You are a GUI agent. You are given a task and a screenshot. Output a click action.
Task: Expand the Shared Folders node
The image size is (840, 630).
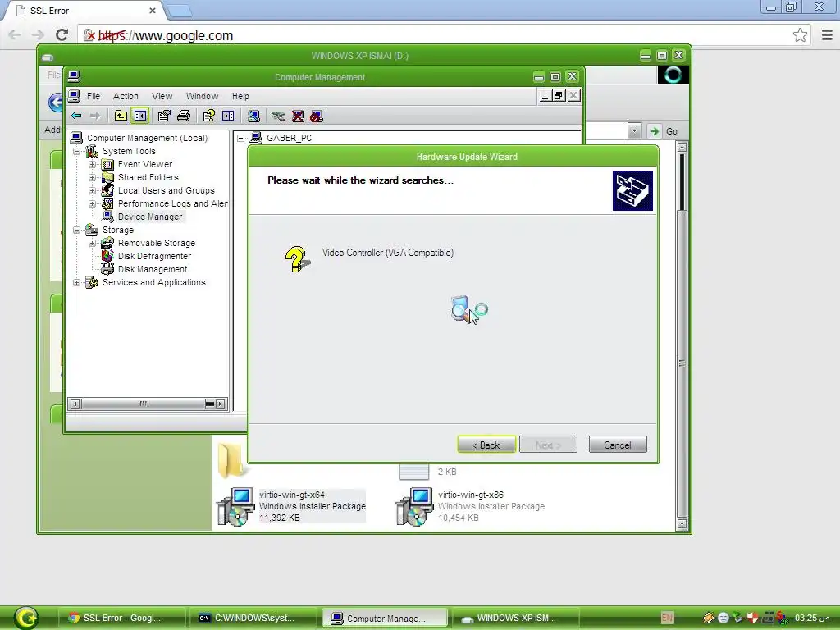pos(92,177)
